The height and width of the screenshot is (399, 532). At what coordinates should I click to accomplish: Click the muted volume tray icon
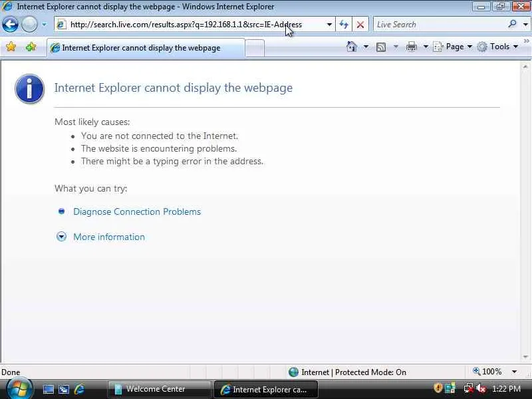pyautogui.click(x=480, y=388)
